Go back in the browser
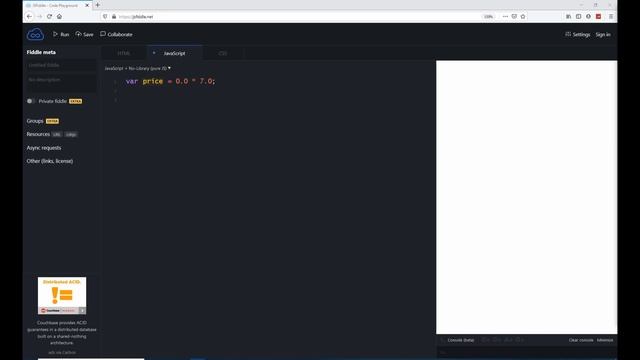The image size is (640, 360). click(x=29, y=16)
